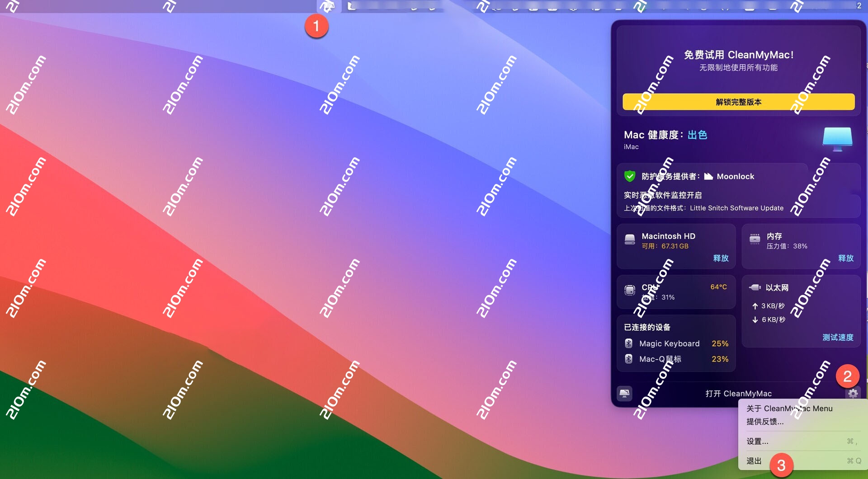
Task: Select 关于 CleanMyMac Menu from the menu
Action: coord(789,408)
